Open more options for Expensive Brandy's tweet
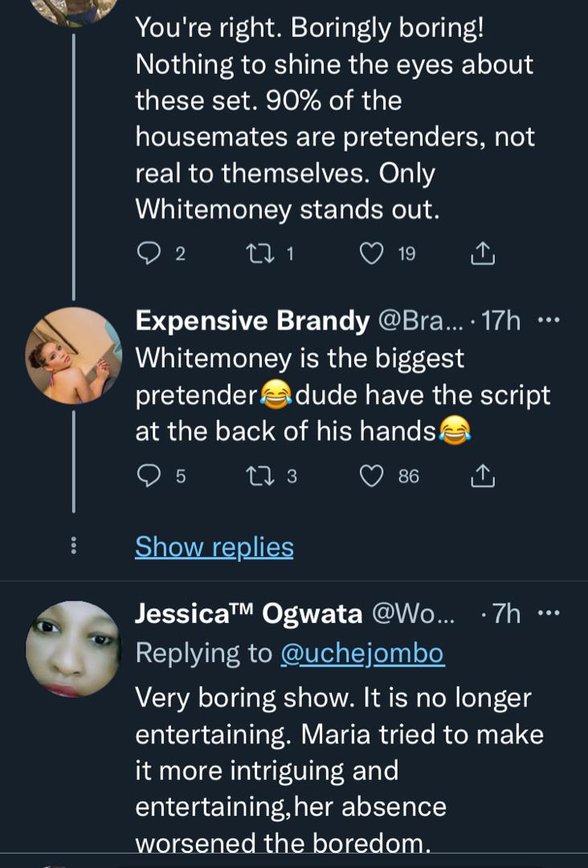This screenshot has height=868, width=588. 548,321
